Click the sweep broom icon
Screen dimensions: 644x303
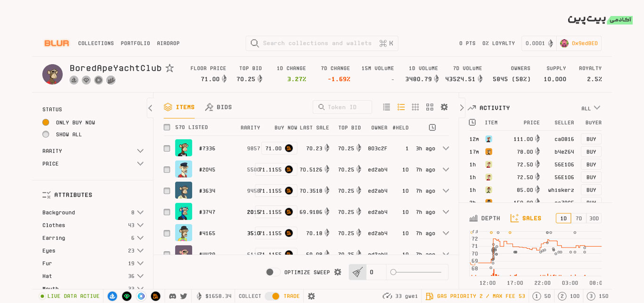[358, 272]
